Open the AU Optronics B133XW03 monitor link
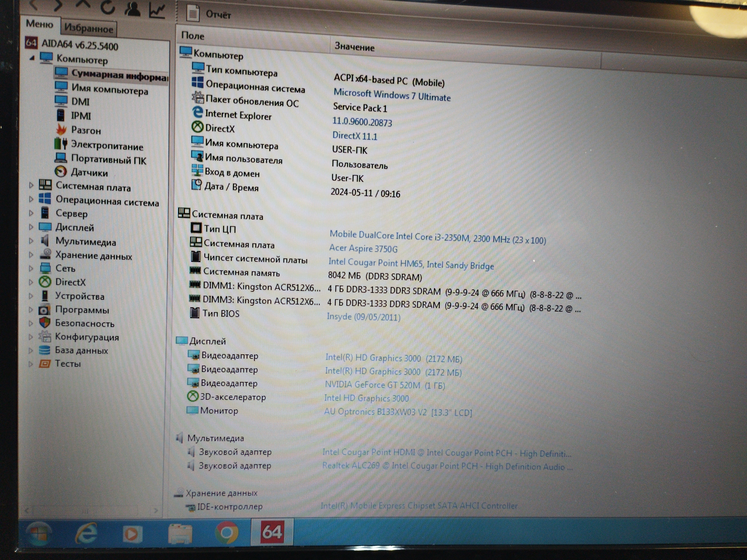Image resolution: width=747 pixels, height=560 pixels. tap(398, 412)
